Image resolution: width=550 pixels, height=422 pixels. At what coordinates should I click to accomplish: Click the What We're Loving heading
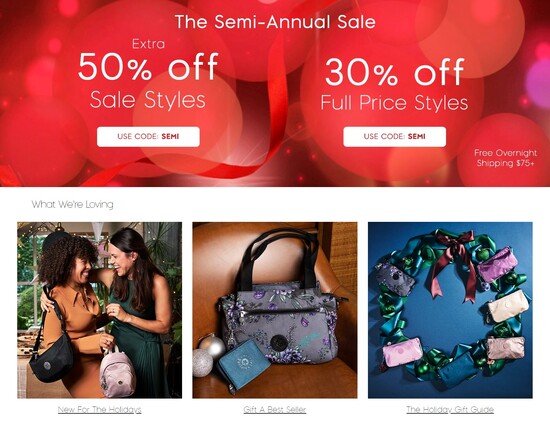73,204
